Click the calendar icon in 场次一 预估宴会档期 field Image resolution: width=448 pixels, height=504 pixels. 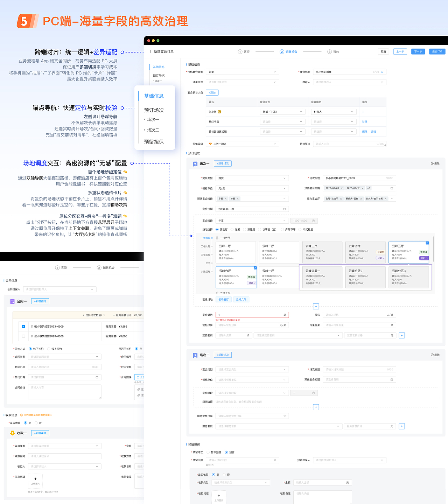(x=392, y=188)
